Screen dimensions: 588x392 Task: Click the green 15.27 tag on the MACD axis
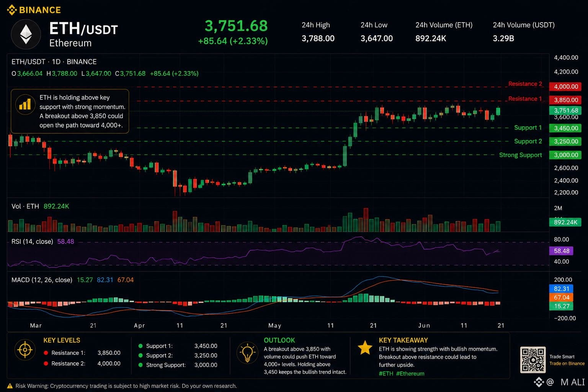[x=562, y=306]
